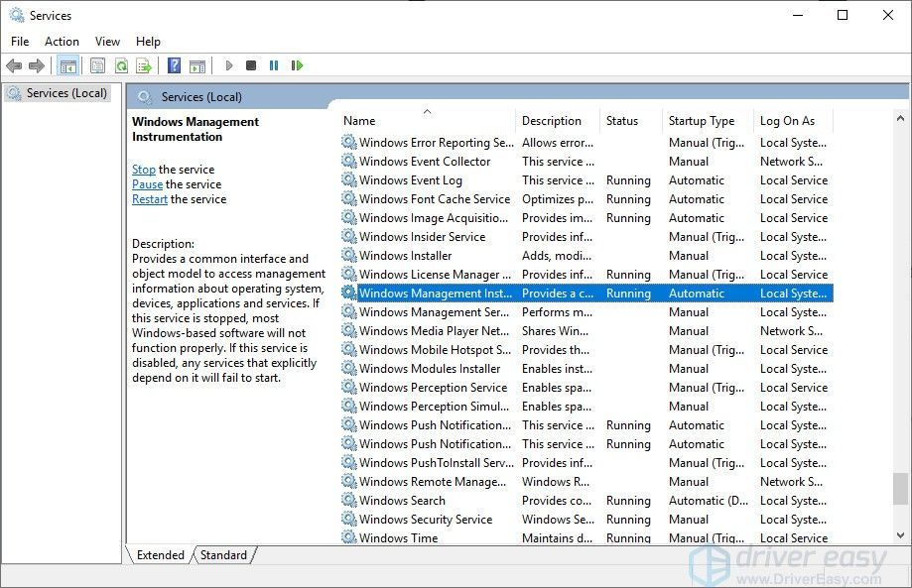This screenshot has width=912, height=588.
Task: Select the Windows Insider Service row
Action: 586,236
